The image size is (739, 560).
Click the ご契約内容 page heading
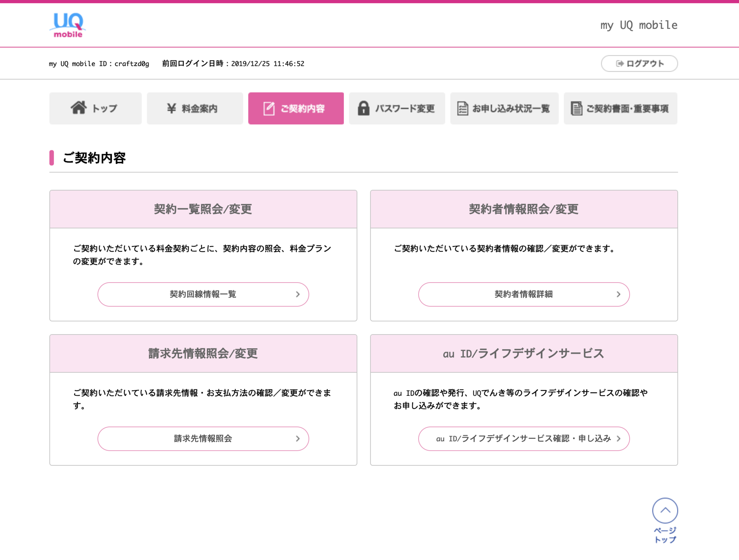[x=94, y=158]
